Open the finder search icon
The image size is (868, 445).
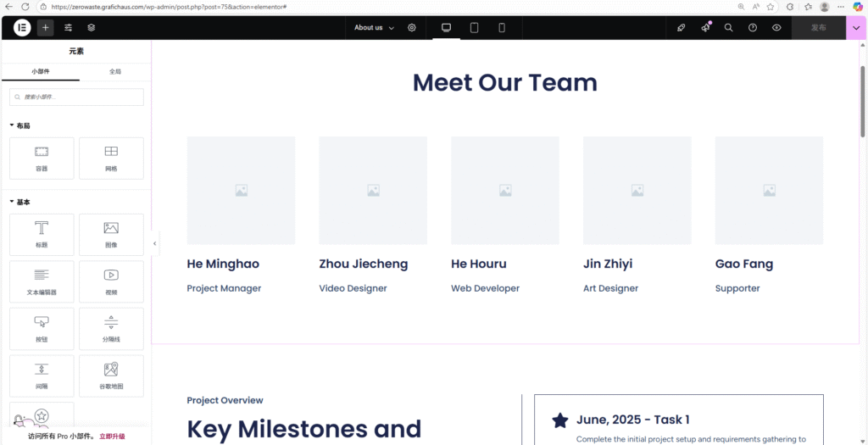[728, 27]
